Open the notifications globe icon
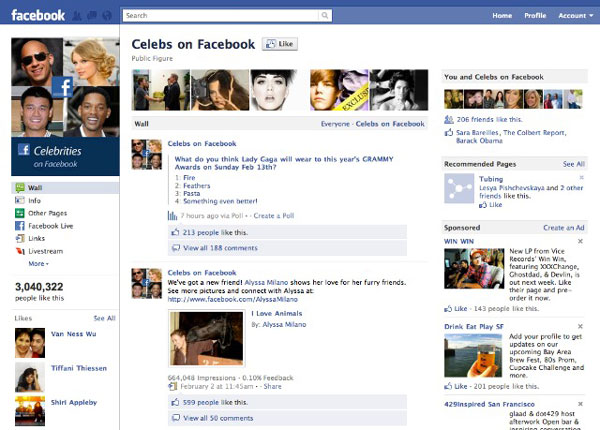 (x=107, y=16)
